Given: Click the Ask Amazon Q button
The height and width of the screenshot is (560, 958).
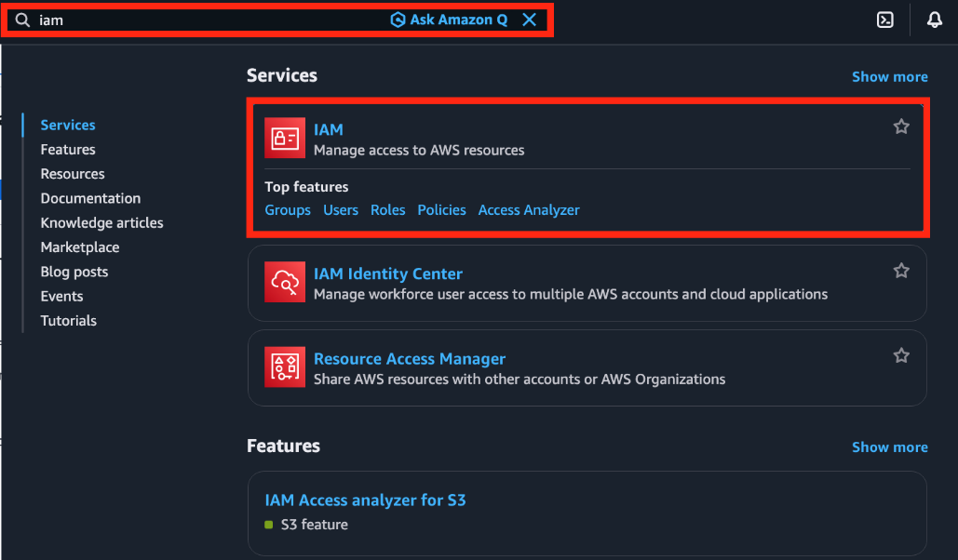Looking at the screenshot, I should 449,20.
